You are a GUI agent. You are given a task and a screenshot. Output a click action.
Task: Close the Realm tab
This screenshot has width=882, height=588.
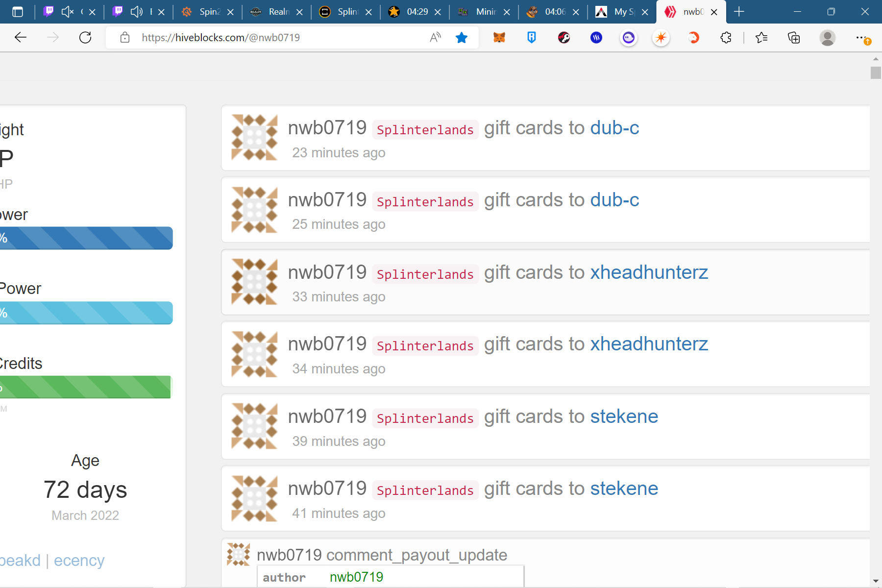(x=300, y=12)
